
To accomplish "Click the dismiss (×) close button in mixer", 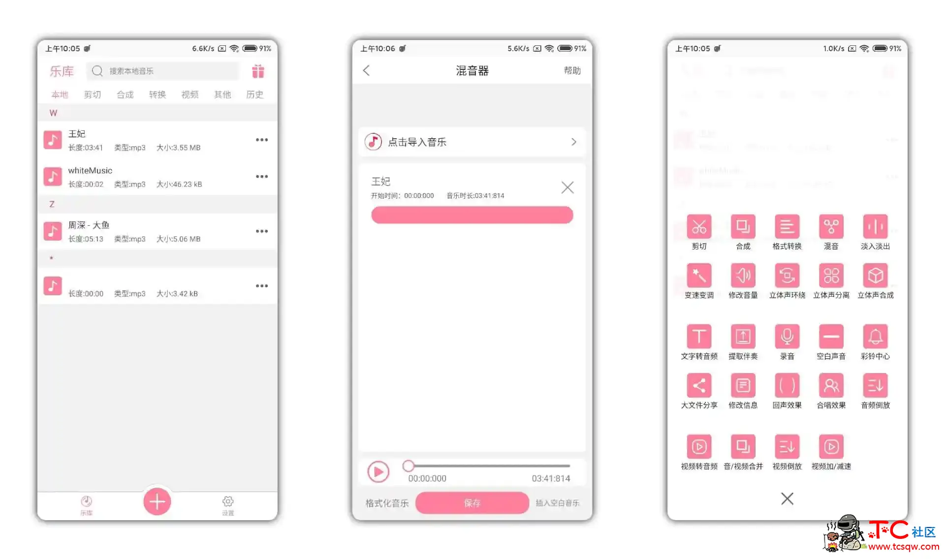I will [x=567, y=187].
